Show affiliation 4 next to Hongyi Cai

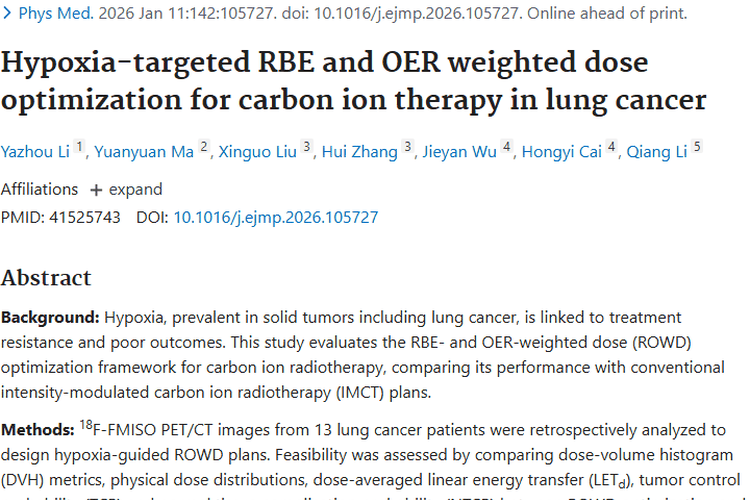(x=611, y=147)
